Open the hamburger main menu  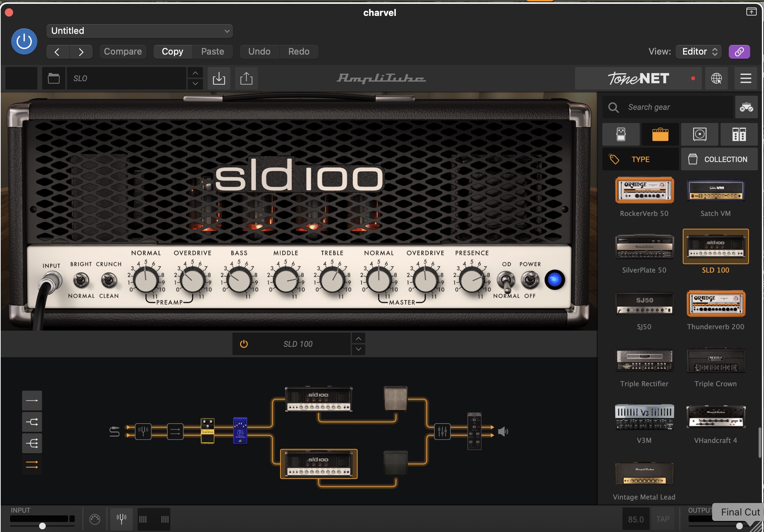click(x=746, y=78)
